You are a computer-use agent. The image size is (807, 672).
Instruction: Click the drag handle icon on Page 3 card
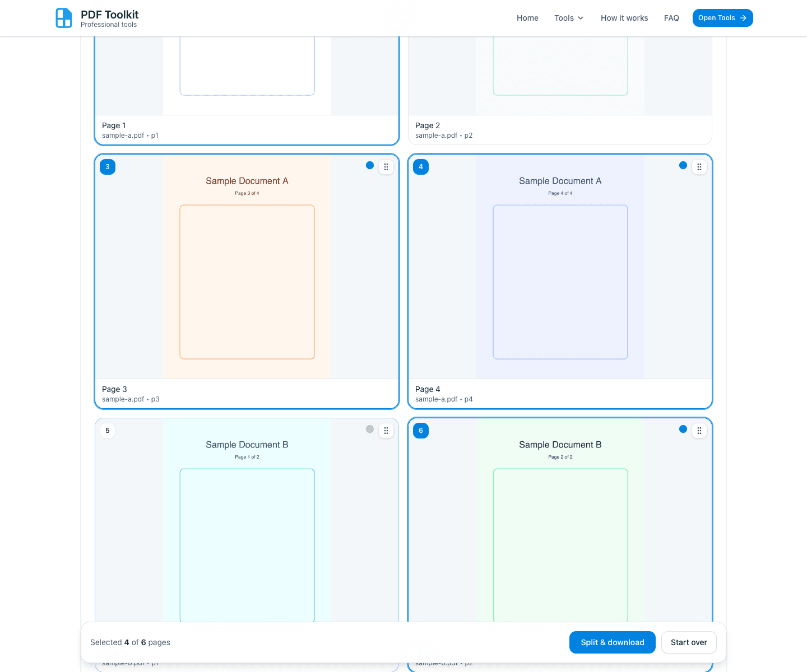(x=386, y=166)
